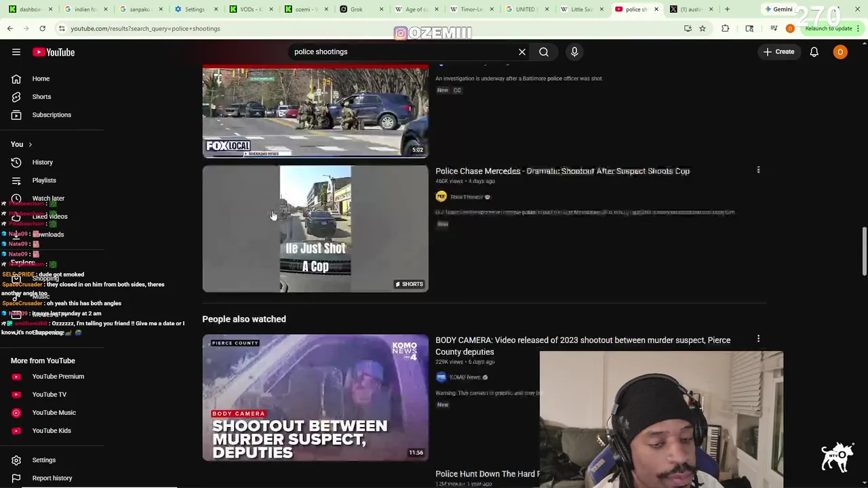Screen dimensions: 868x488
Task: Open 'BODY CAMERA: Video released' title
Action: (583, 346)
